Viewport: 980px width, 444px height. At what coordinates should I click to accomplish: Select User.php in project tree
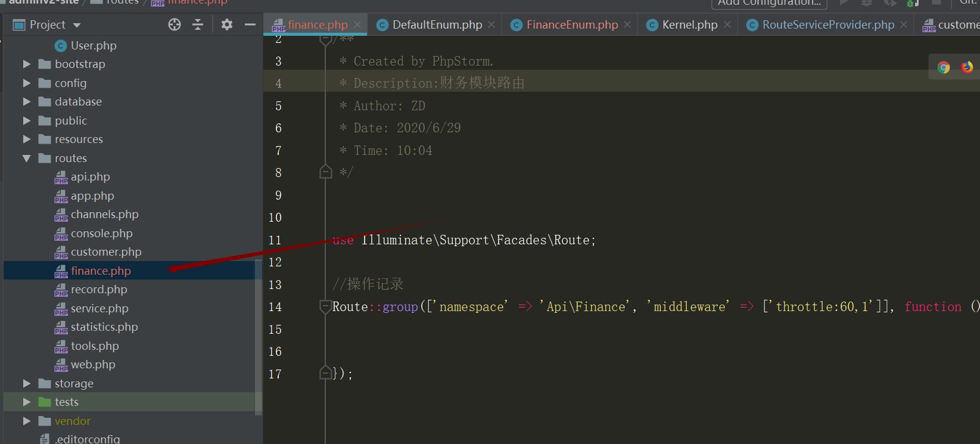coord(94,45)
